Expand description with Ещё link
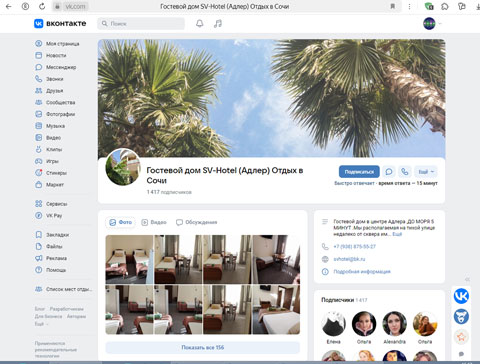 397,234
